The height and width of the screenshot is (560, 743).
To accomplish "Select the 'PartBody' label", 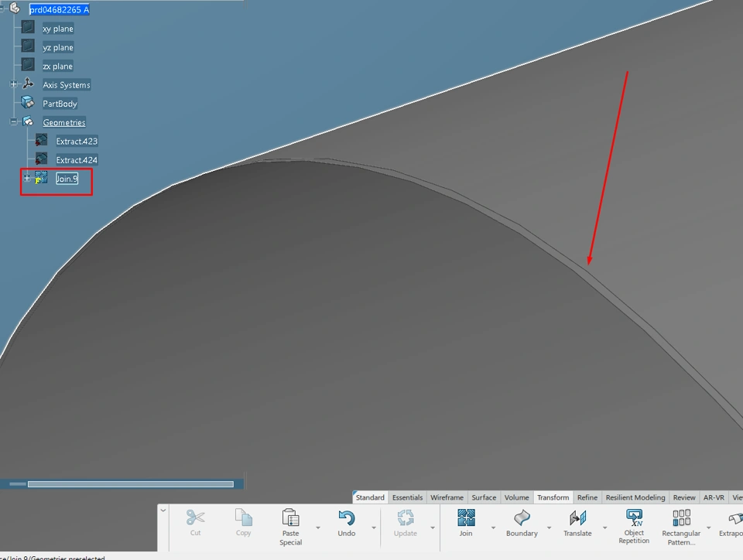I will [60, 104].
